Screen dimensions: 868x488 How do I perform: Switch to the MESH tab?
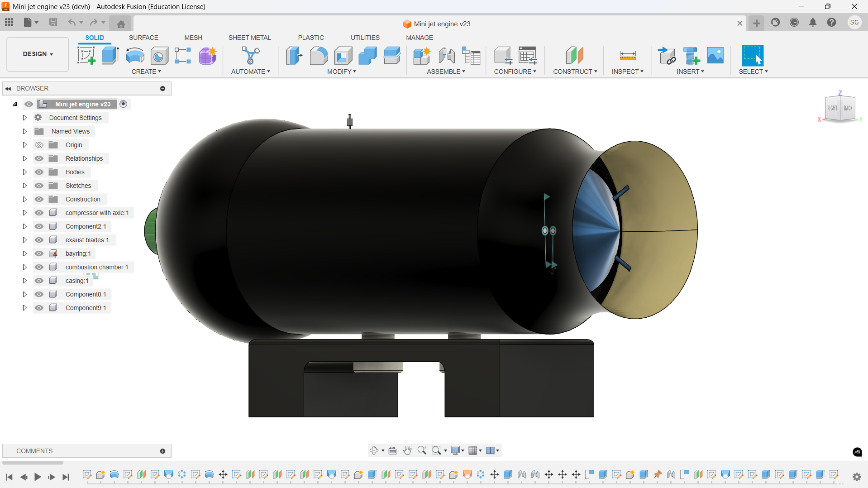click(193, 38)
